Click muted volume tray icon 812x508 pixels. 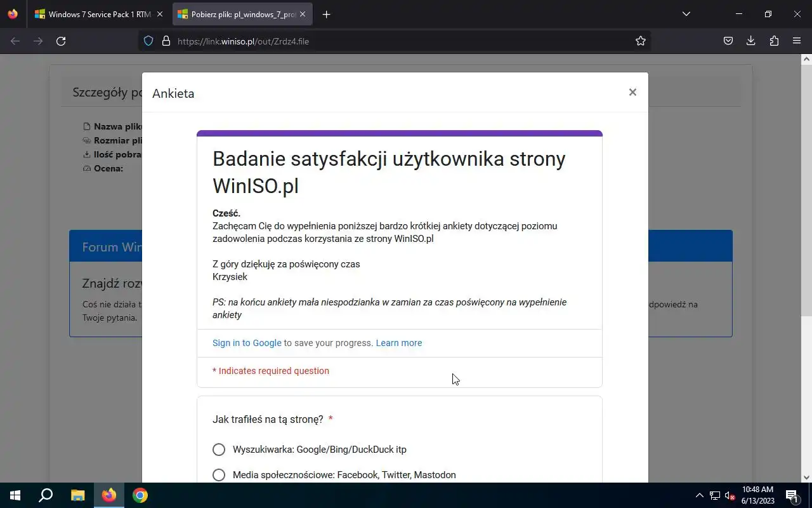[x=730, y=495]
